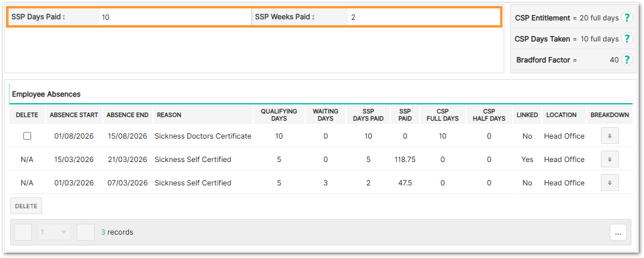Sort by the Absence End column header
644x258 pixels.
pyautogui.click(x=127, y=115)
